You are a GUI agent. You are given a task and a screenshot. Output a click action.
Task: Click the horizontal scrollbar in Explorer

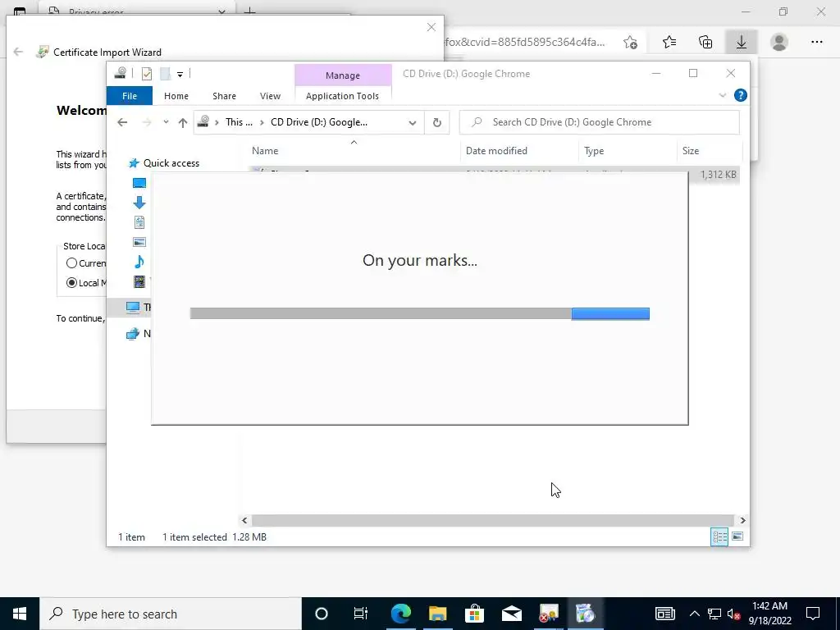point(492,520)
